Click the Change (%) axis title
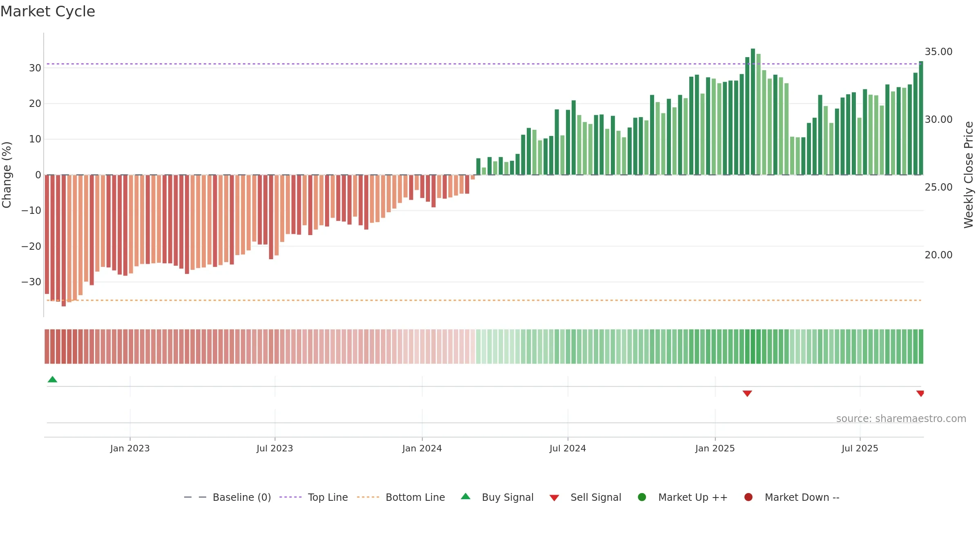 tap(7, 175)
